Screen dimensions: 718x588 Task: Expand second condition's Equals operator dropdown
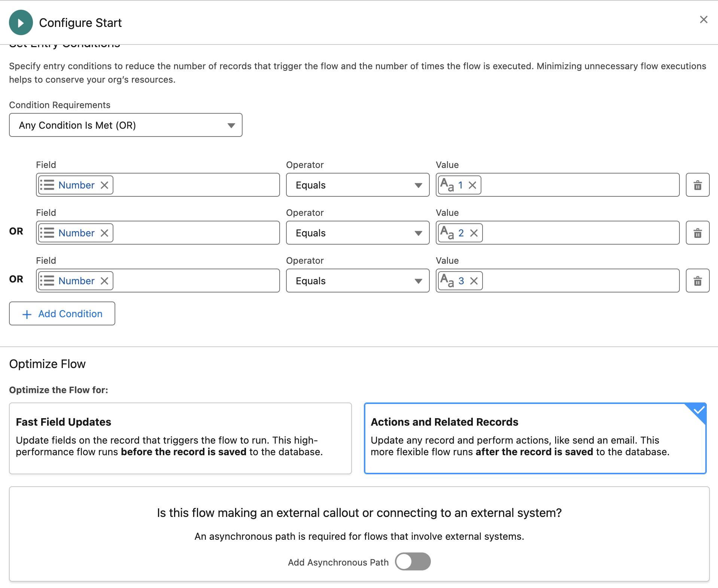pyautogui.click(x=358, y=233)
